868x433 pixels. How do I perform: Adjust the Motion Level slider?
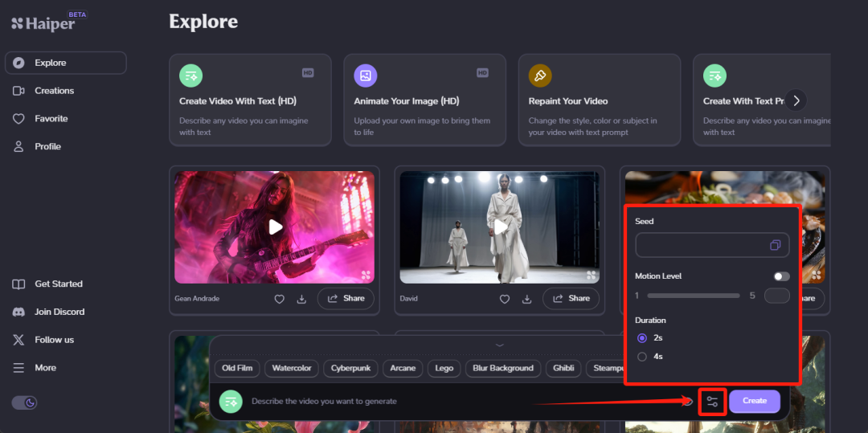(x=693, y=296)
